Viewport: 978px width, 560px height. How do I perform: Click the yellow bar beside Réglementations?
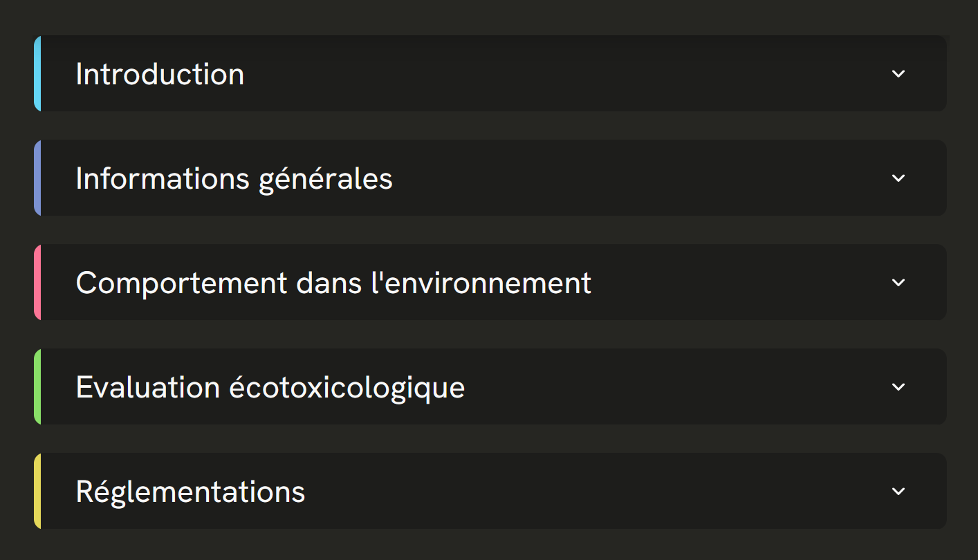point(38,491)
